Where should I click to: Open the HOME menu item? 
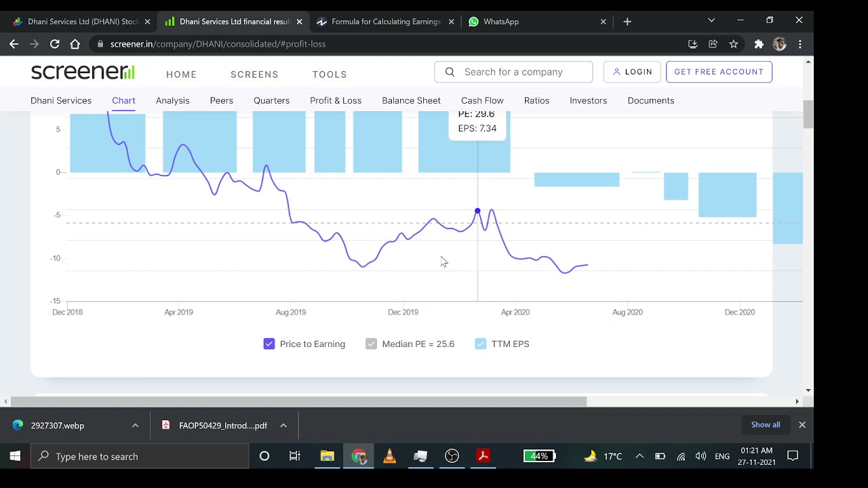pos(182,75)
